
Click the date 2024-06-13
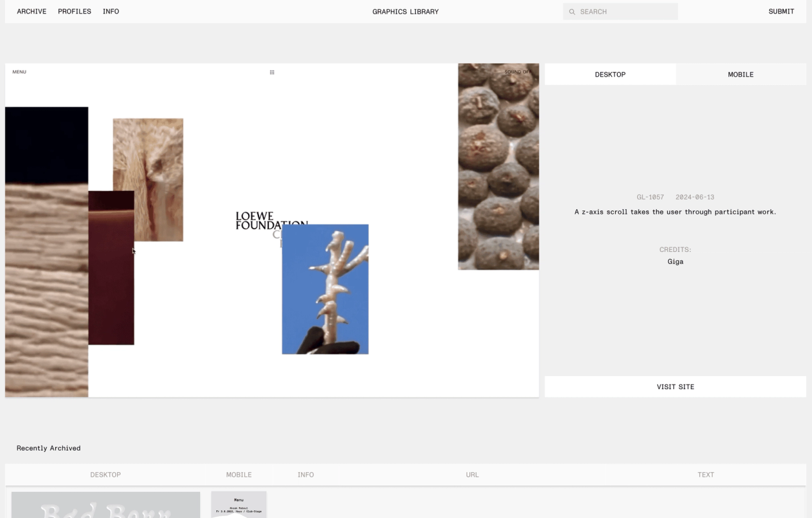[695, 197]
